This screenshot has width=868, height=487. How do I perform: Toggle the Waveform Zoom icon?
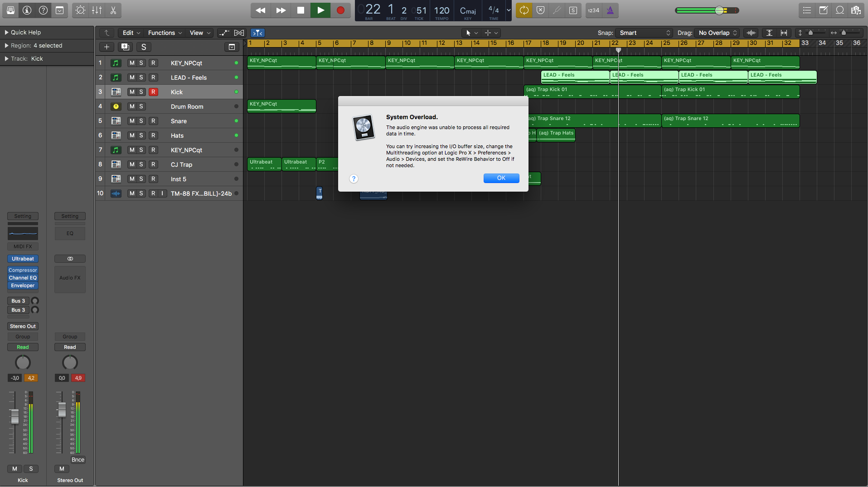pos(751,33)
